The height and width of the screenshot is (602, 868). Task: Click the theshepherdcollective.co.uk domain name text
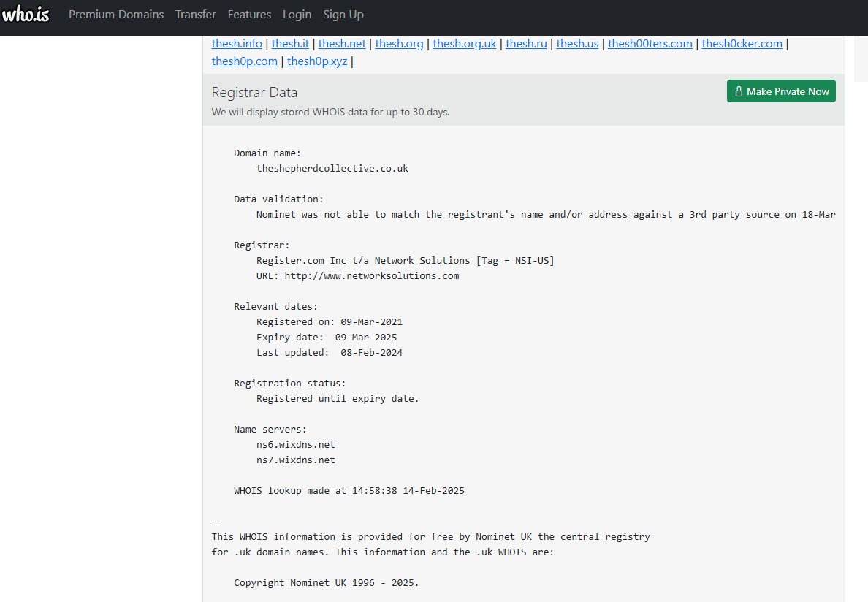(x=332, y=169)
